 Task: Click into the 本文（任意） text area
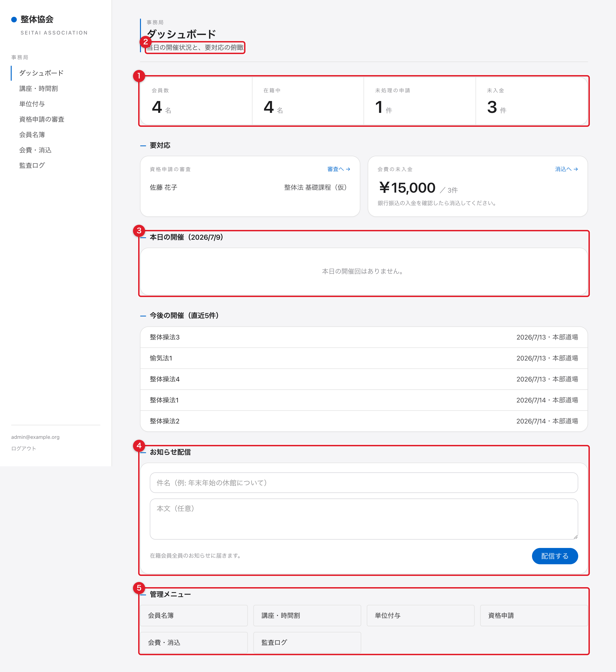tap(364, 519)
